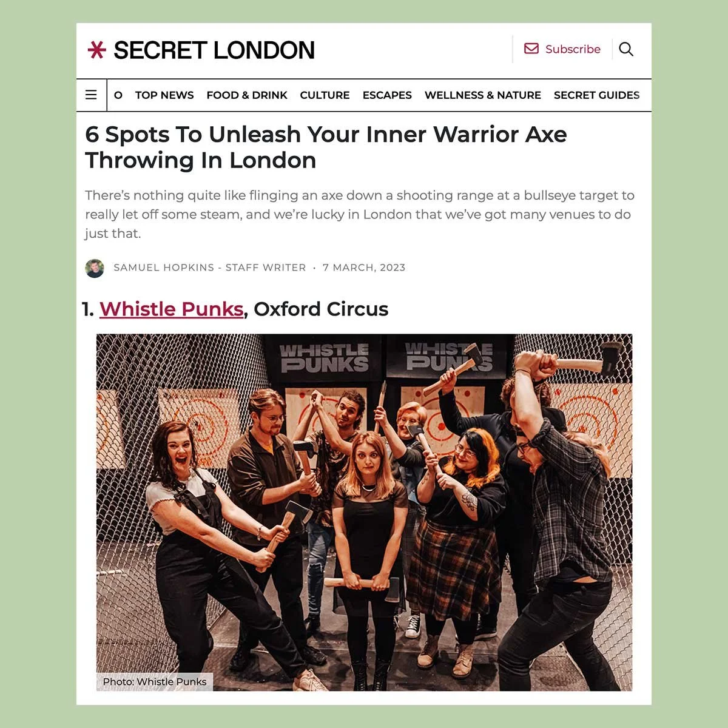
Task: Click the O item in navigation bar
Action: pyautogui.click(x=118, y=95)
